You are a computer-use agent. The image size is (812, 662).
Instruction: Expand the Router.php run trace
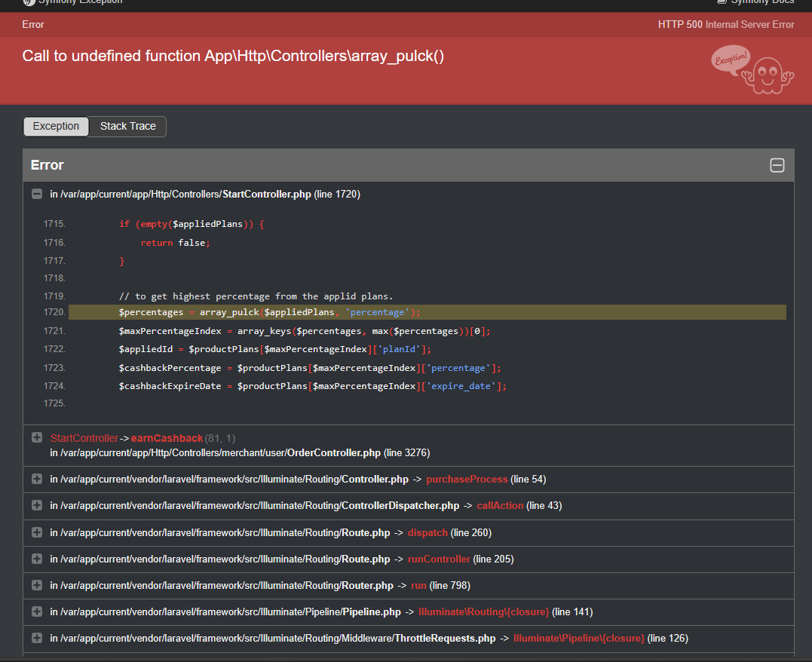pos(36,586)
